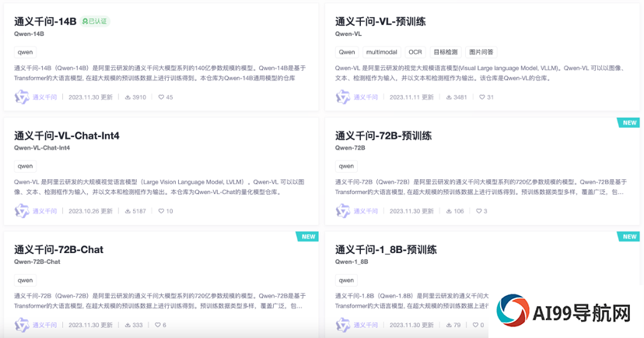The width and height of the screenshot is (644, 338).
Task: Click the NEW badge on 通义千问-1_8B-预训练 card
Action: 628,237
